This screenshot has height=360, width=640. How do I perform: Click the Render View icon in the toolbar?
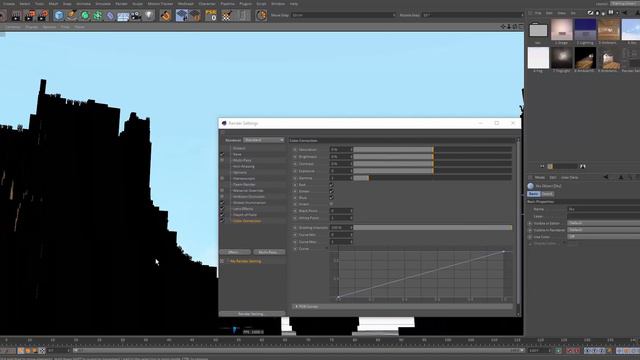(16, 16)
